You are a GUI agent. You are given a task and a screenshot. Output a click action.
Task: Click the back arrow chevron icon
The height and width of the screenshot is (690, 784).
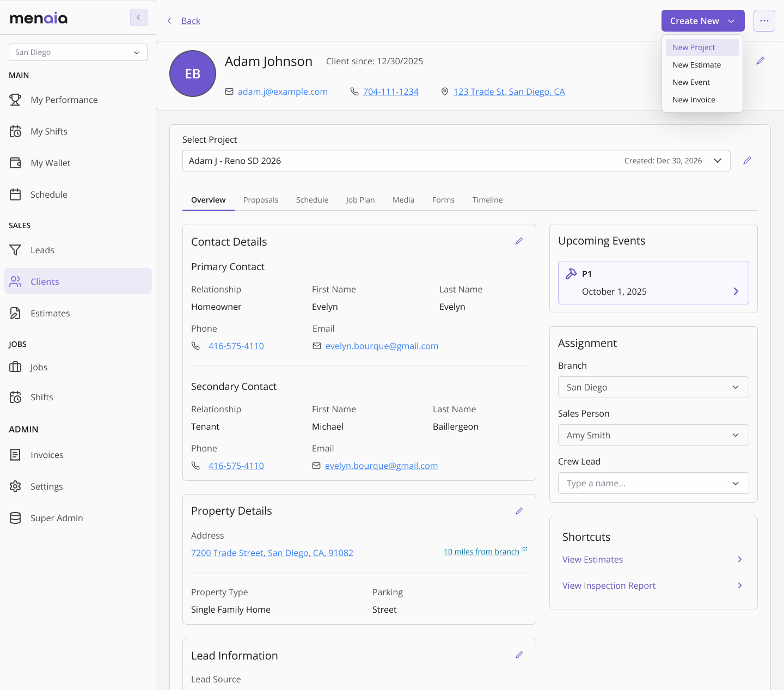pos(169,21)
